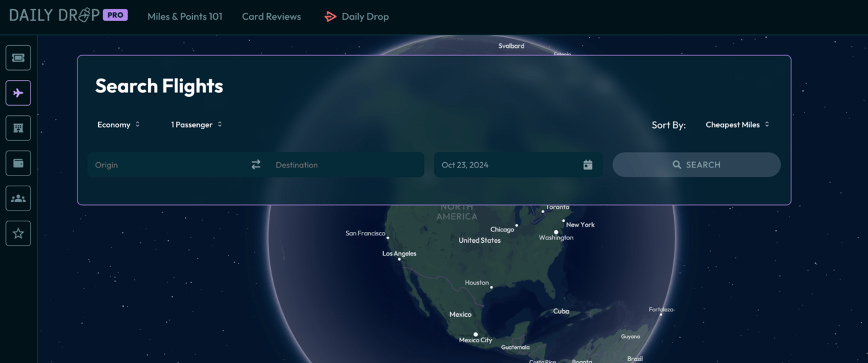This screenshot has width=868, height=363.
Task: Click the Guyana map label
Action: click(x=630, y=336)
